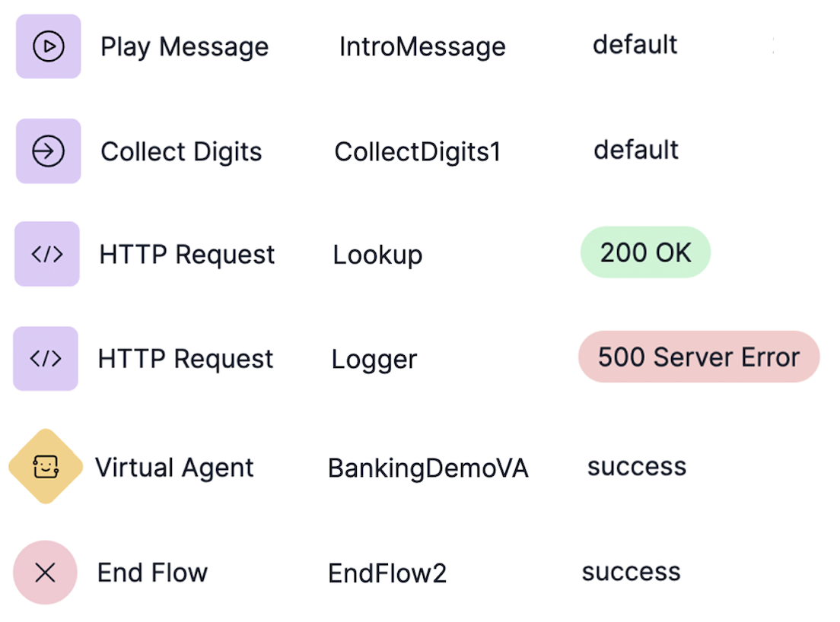840x622 pixels.
Task: Select the success outcome of BankingDemoVA
Action: (x=637, y=466)
